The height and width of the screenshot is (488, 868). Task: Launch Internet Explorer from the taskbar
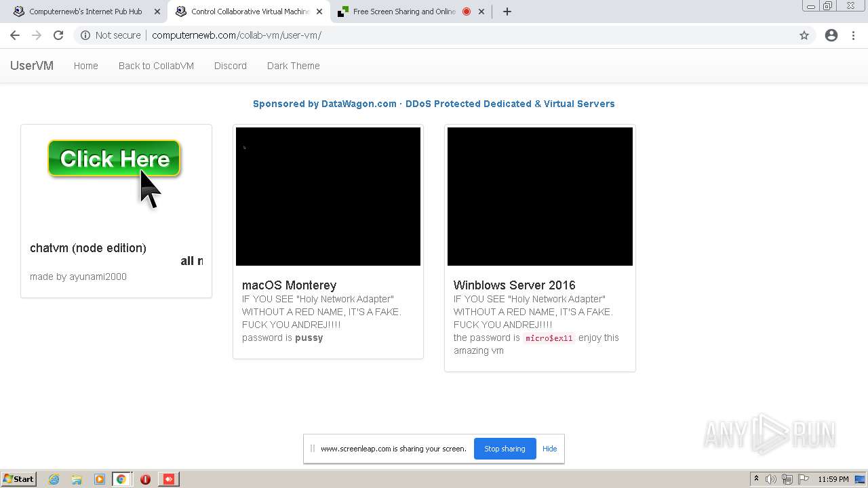point(54,479)
